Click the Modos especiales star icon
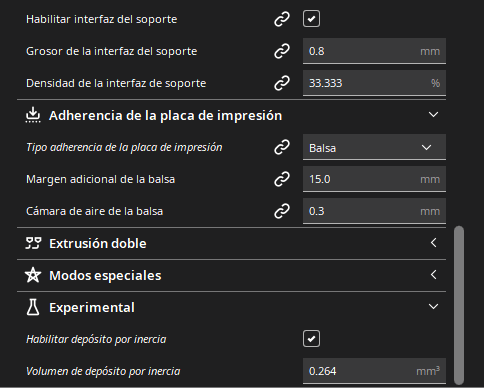The height and width of the screenshot is (388, 484). pos(33,275)
